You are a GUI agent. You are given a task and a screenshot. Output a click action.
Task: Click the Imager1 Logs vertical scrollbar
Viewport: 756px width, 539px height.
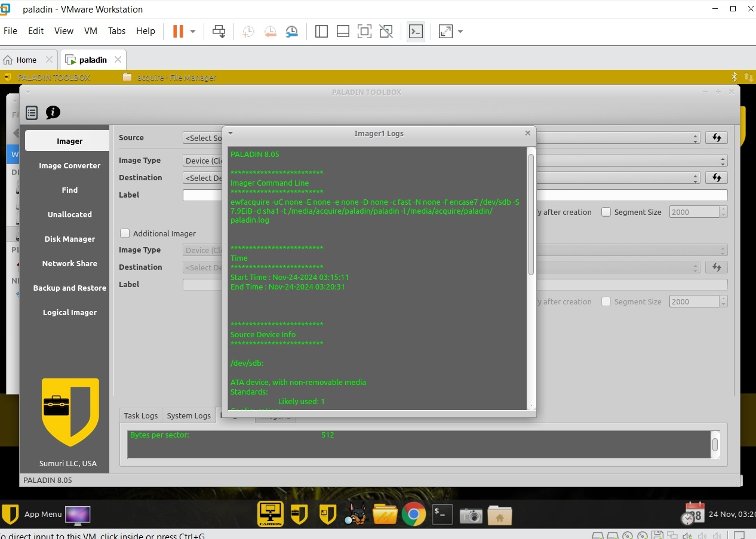coord(531,215)
